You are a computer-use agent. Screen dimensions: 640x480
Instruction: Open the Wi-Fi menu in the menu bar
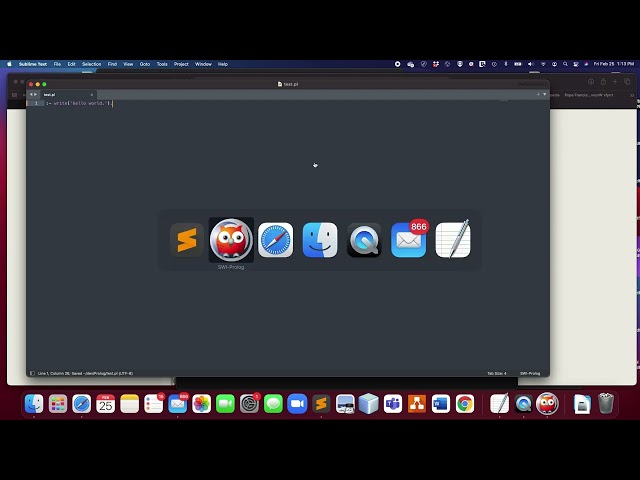[543, 64]
